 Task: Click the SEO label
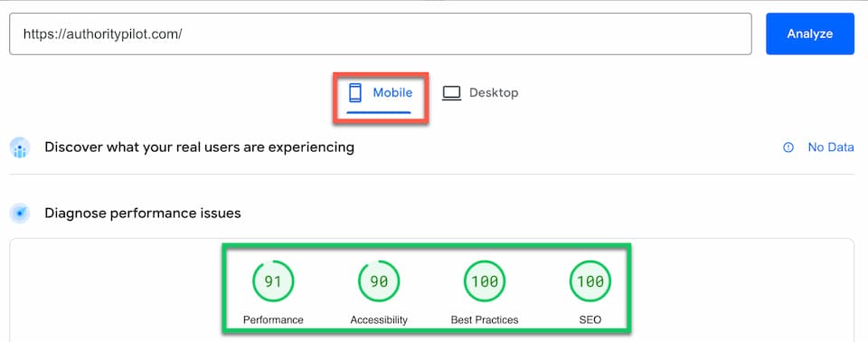590,319
